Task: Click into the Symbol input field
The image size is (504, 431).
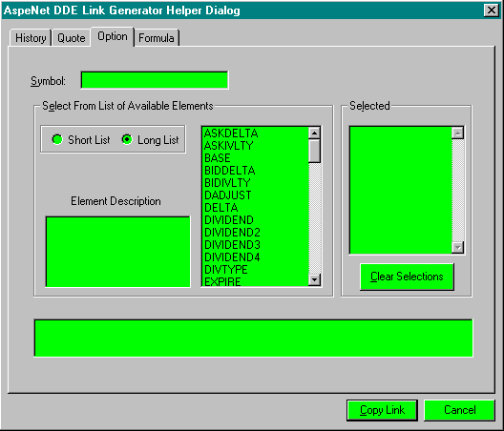Action: (155, 80)
